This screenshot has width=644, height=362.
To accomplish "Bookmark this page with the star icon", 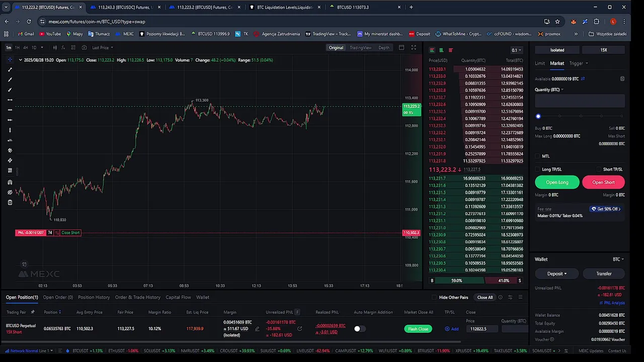I will tap(557, 22).
